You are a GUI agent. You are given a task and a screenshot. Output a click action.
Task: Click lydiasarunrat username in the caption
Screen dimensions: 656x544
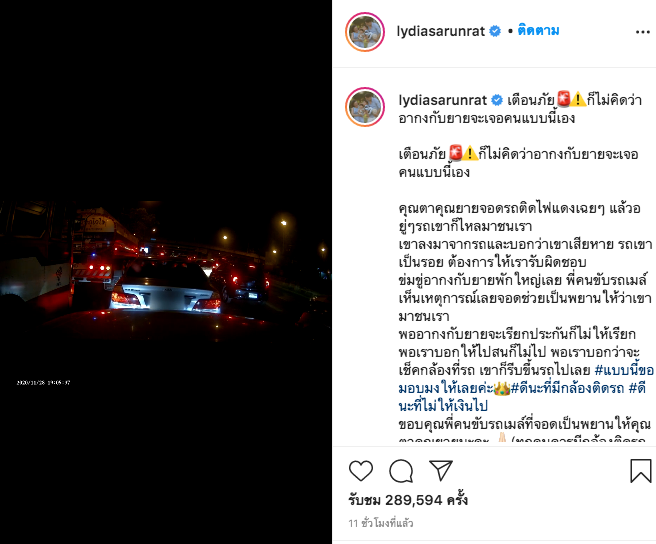(443, 100)
